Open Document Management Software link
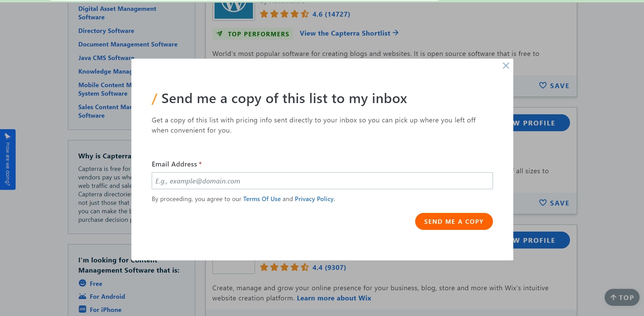Image resolution: width=644 pixels, height=316 pixels. 128,44
